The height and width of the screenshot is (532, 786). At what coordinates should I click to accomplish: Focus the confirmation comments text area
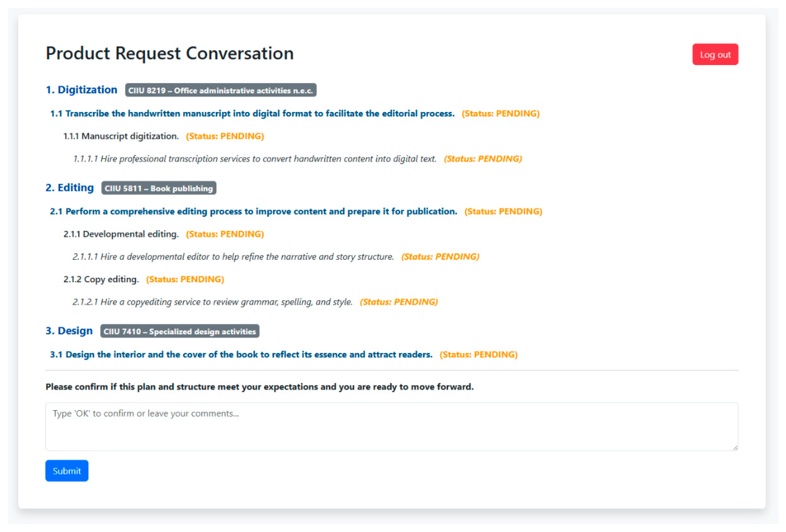(391, 426)
